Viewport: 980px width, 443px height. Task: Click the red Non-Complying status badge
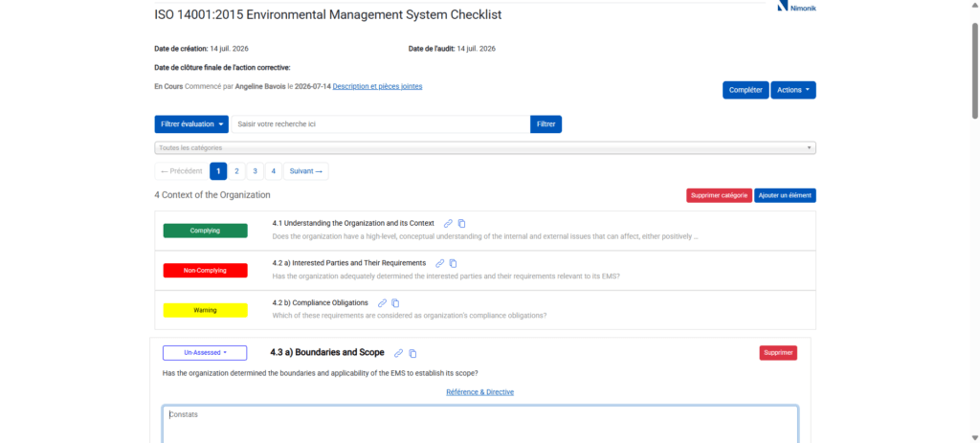[x=205, y=271]
